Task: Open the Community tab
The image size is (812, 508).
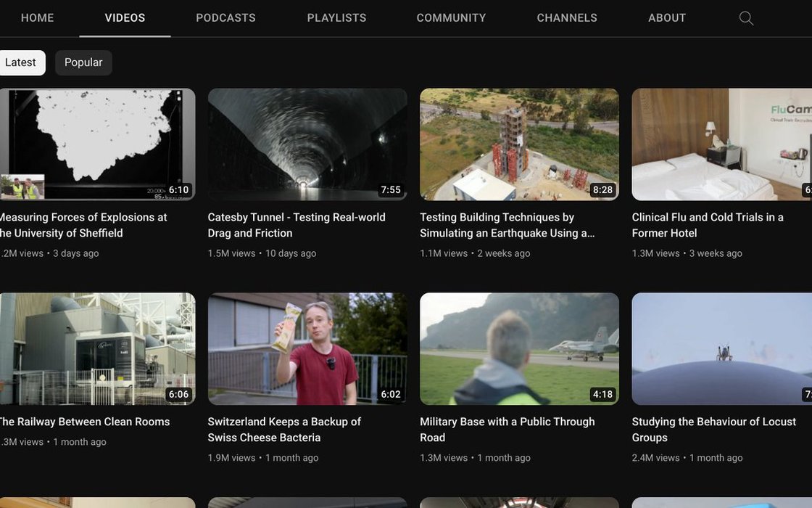Action: [451, 18]
